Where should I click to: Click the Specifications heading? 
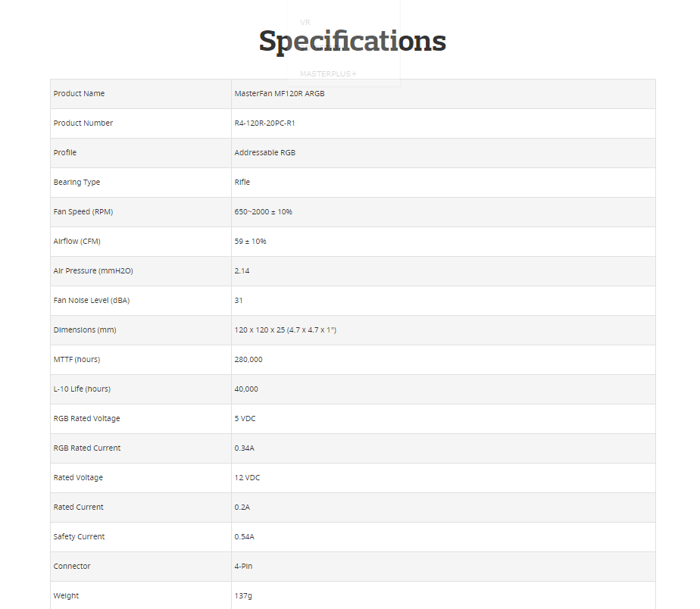[x=352, y=41]
